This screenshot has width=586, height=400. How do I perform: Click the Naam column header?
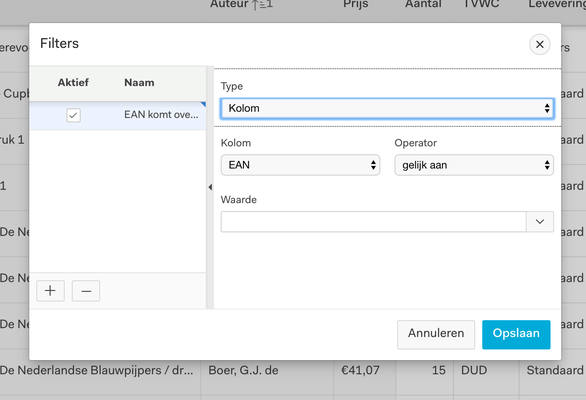point(139,83)
